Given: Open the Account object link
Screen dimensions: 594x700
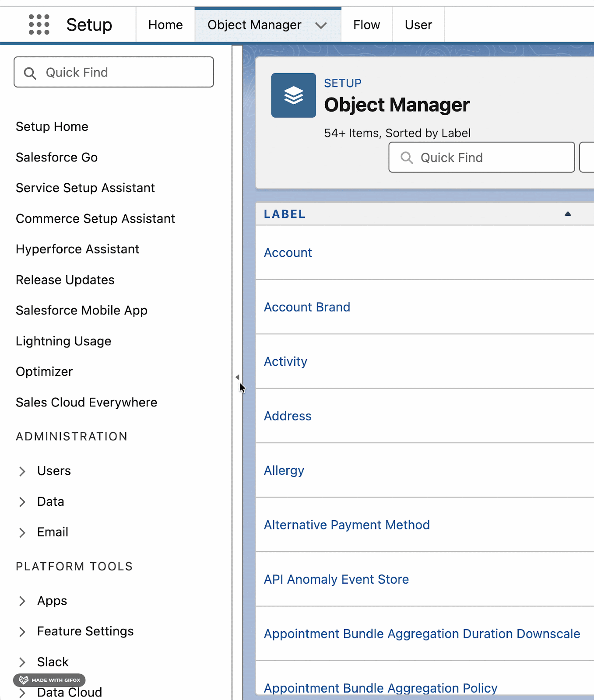Looking at the screenshot, I should pos(288,253).
